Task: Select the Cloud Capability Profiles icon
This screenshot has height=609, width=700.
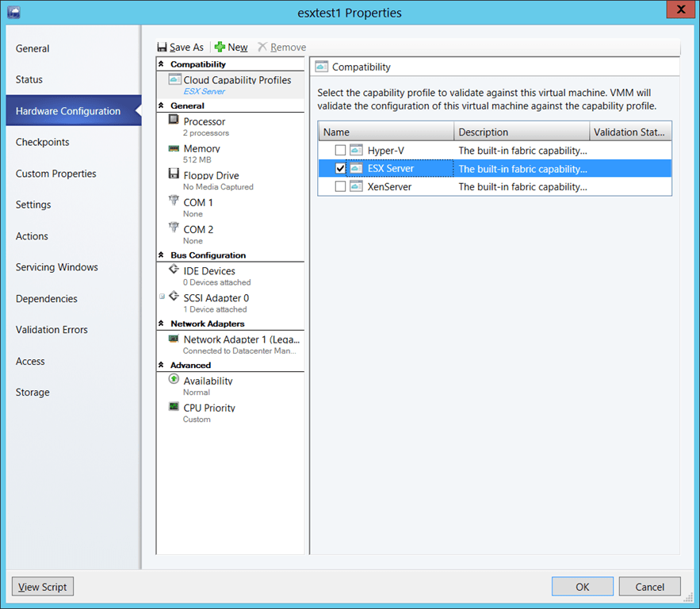Action: pos(175,79)
